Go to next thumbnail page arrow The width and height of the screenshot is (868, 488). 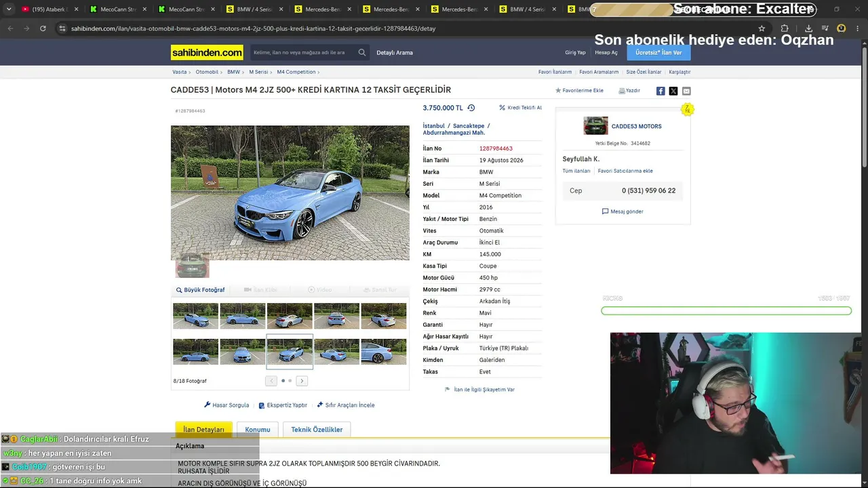coord(302,381)
